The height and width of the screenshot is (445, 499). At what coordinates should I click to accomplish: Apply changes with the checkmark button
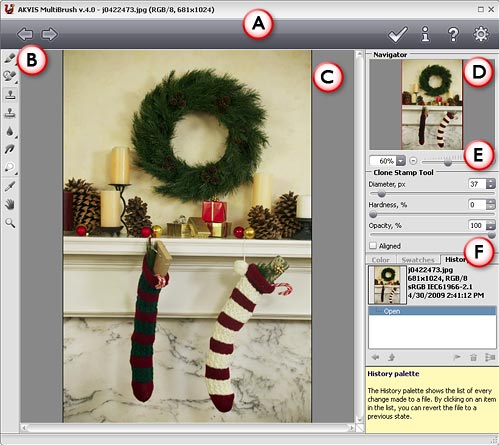pos(398,34)
